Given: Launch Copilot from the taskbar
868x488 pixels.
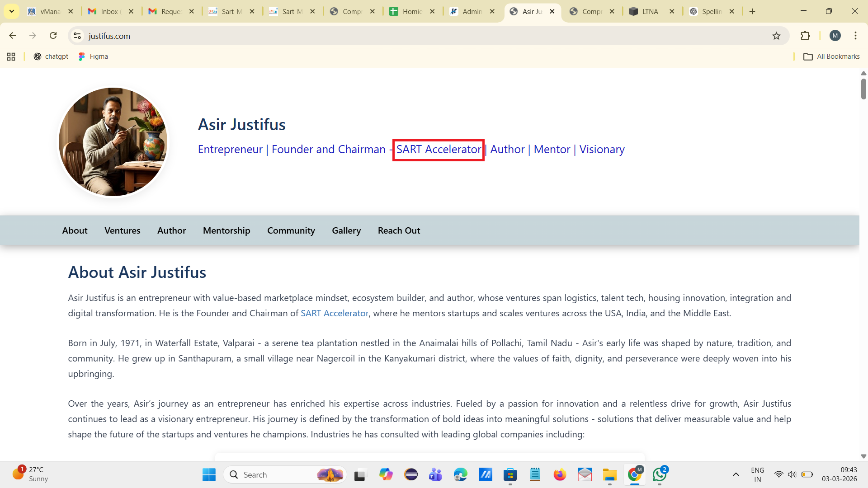Looking at the screenshot, I should [386, 475].
